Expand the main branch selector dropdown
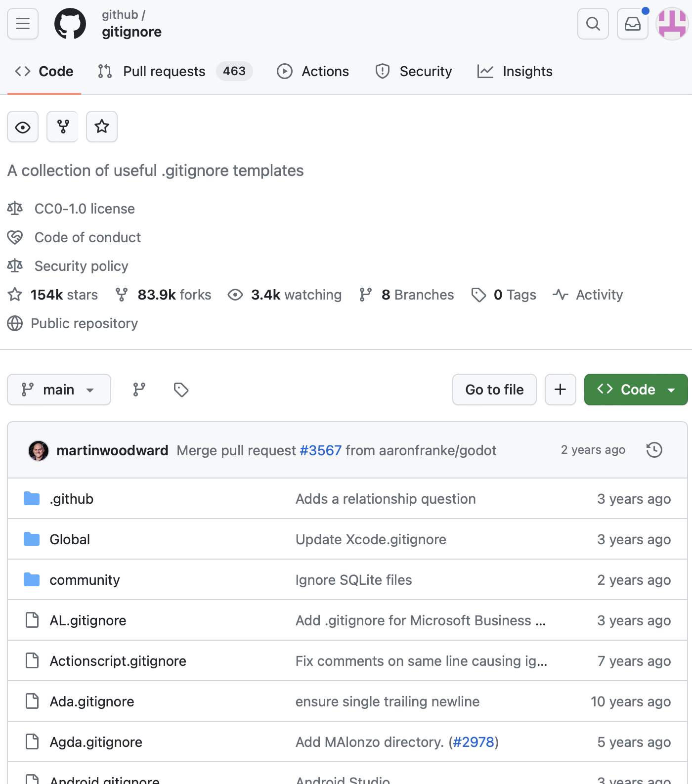This screenshot has width=692, height=784. [59, 390]
